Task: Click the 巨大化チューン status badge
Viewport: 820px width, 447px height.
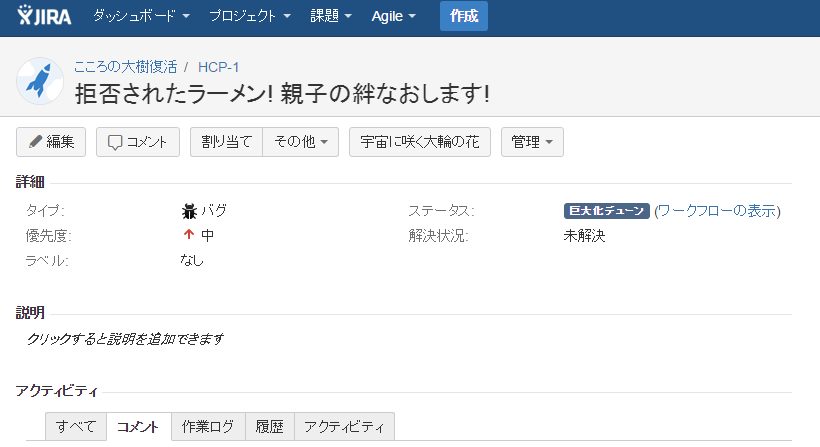Action: point(607,211)
